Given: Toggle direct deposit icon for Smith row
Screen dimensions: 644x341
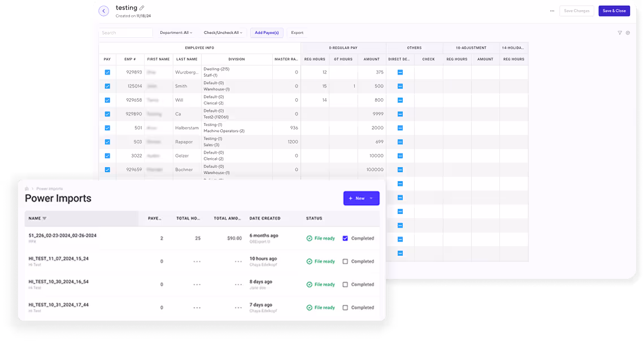Looking at the screenshot, I should coord(400,86).
